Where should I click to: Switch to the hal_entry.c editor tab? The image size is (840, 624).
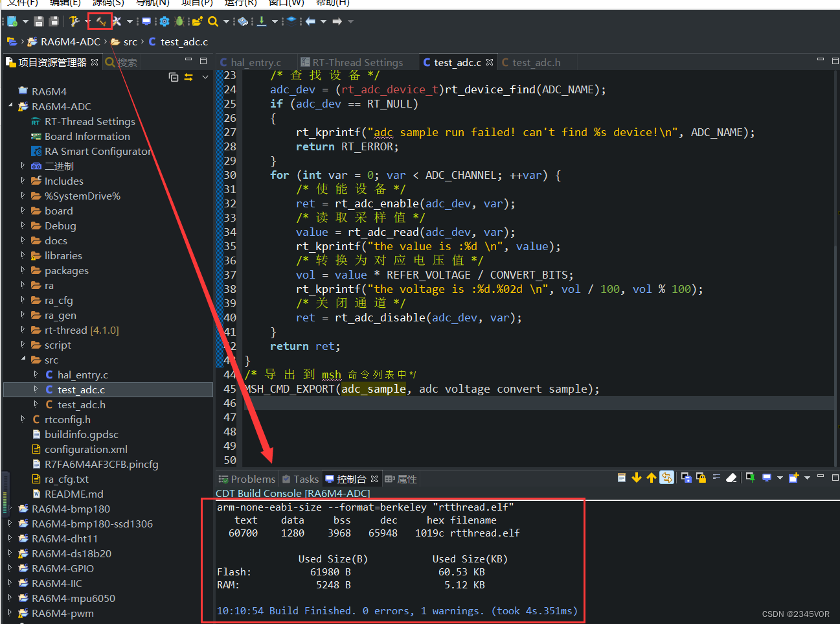tap(255, 63)
